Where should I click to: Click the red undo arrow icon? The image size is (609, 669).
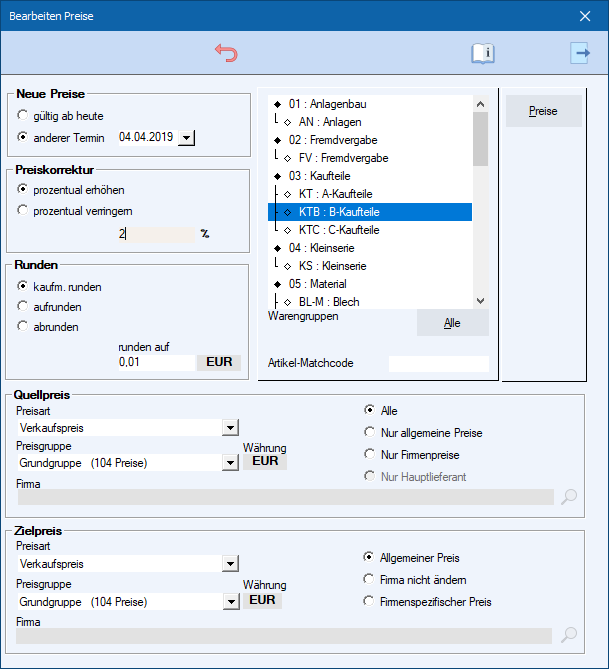(226, 54)
